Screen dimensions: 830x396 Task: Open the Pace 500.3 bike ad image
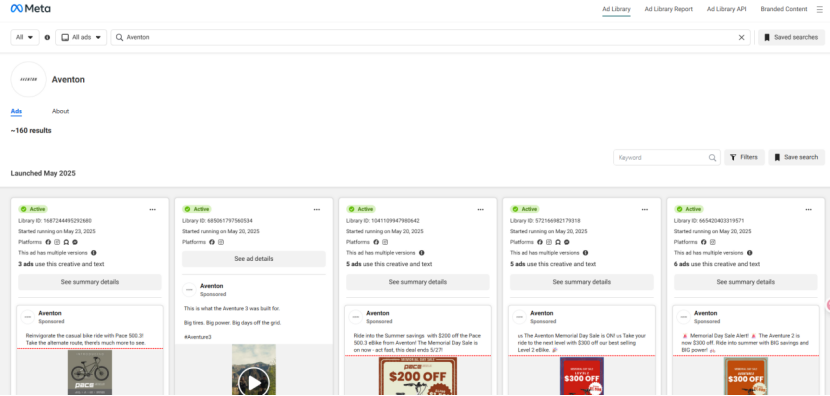click(89, 373)
